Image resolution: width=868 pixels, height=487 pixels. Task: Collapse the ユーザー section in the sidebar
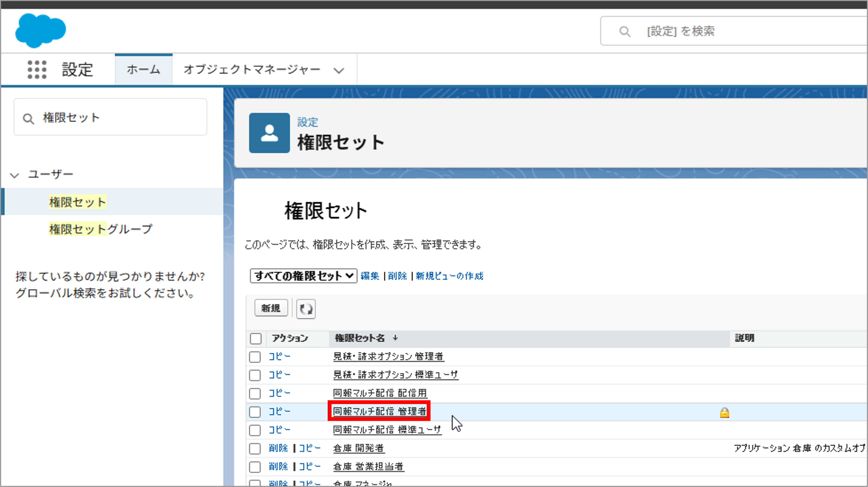(x=14, y=175)
